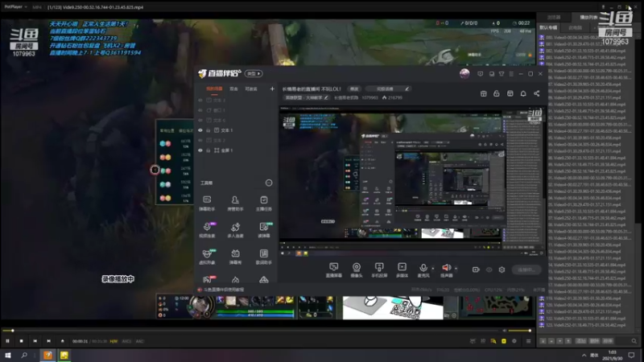The width and height of the screenshot is (644, 362).
Task: Open PotPlayer 浏览器 panel tab
Action: 554,17
